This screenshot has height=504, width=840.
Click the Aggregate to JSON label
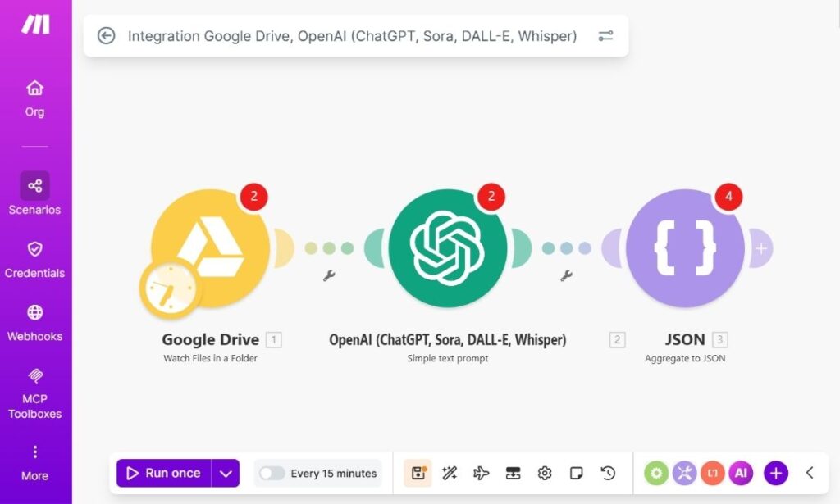click(685, 358)
